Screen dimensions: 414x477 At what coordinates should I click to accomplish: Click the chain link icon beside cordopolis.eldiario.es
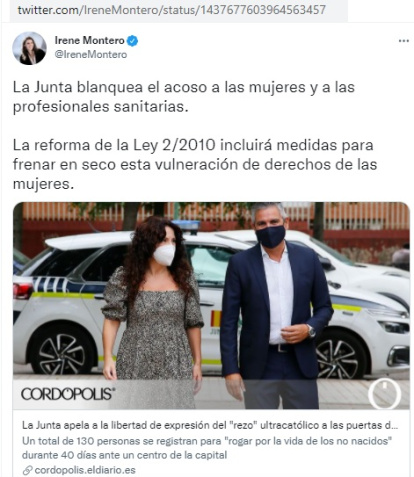tap(27, 470)
